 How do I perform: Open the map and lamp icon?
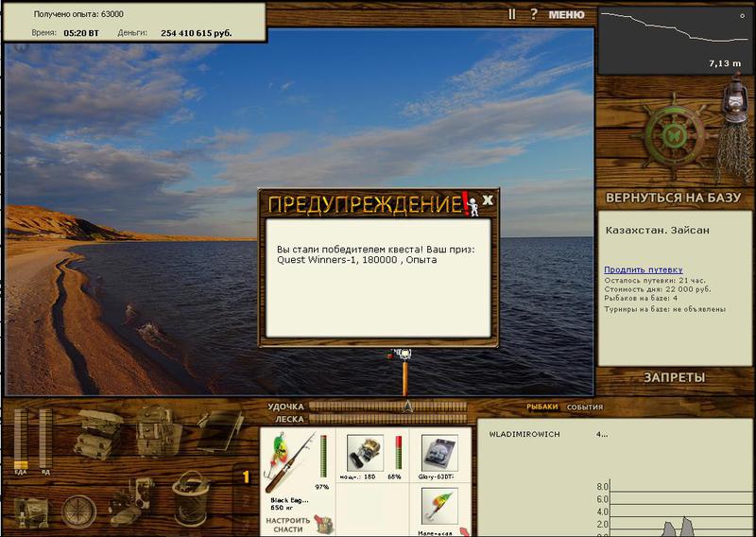tap(31, 512)
